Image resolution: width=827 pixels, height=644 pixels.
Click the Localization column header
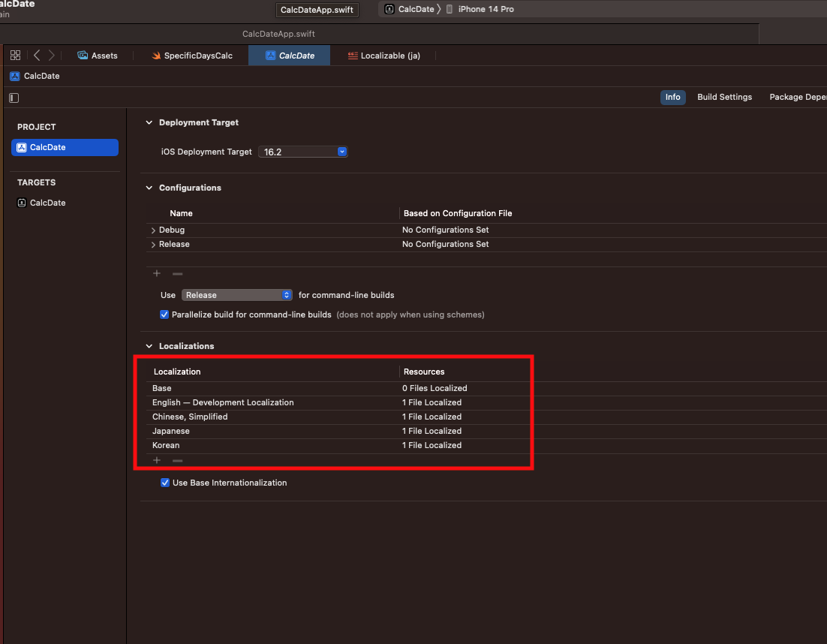click(177, 372)
